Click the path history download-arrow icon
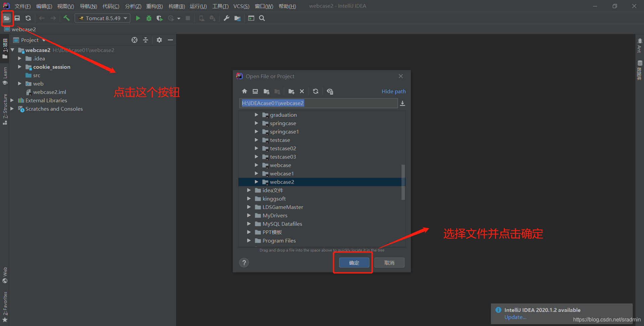644x326 pixels. (402, 103)
